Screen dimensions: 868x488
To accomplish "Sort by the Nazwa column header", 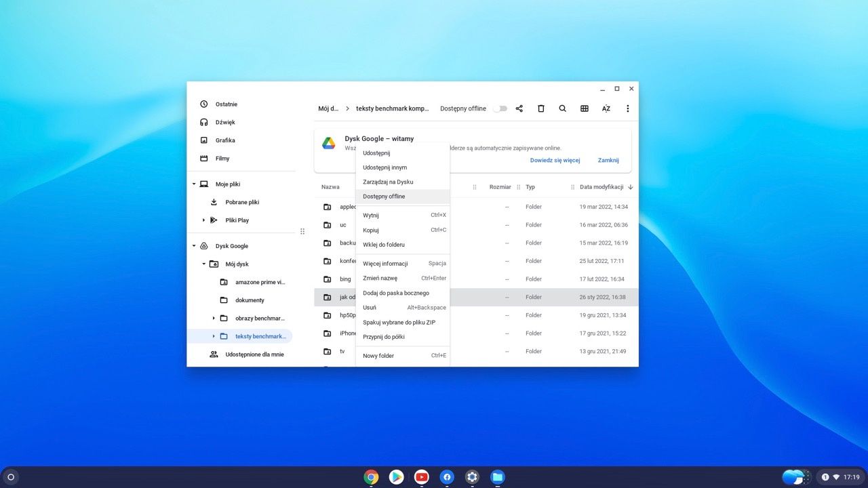I will pyautogui.click(x=330, y=187).
